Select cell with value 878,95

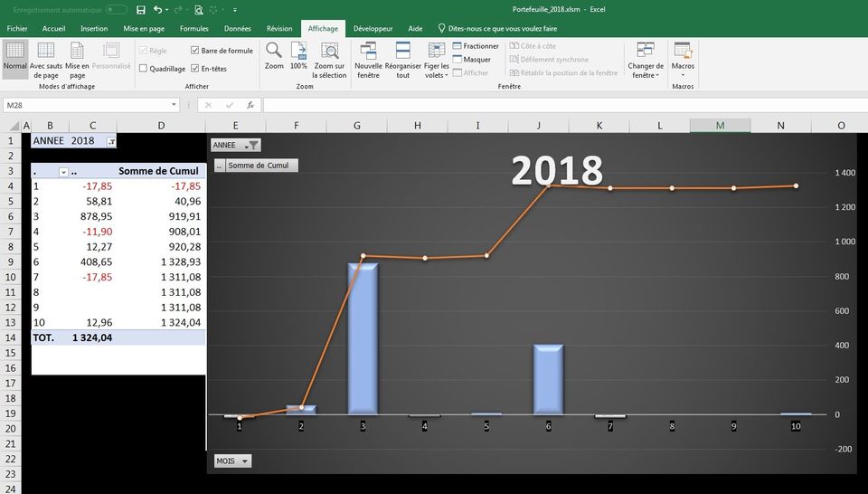click(x=92, y=216)
